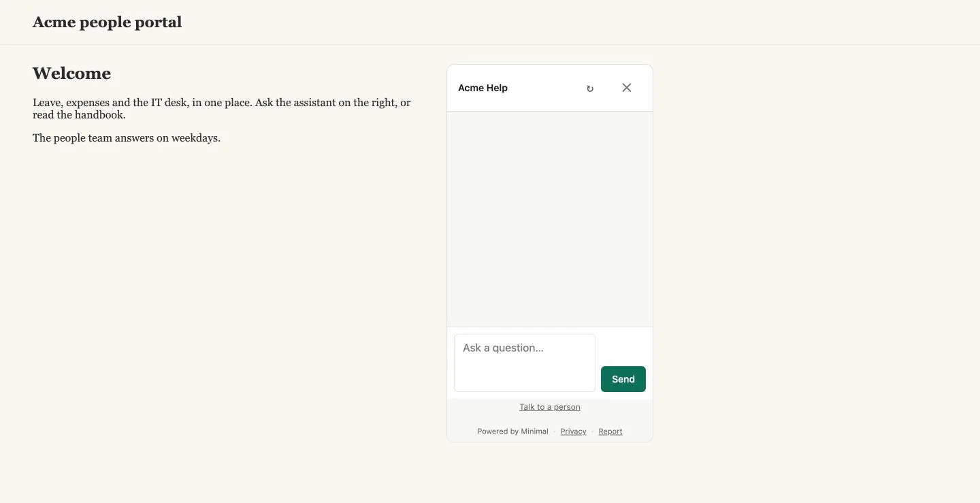Send the chat message
Viewport: 980px width, 503px height.
[x=623, y=379]
